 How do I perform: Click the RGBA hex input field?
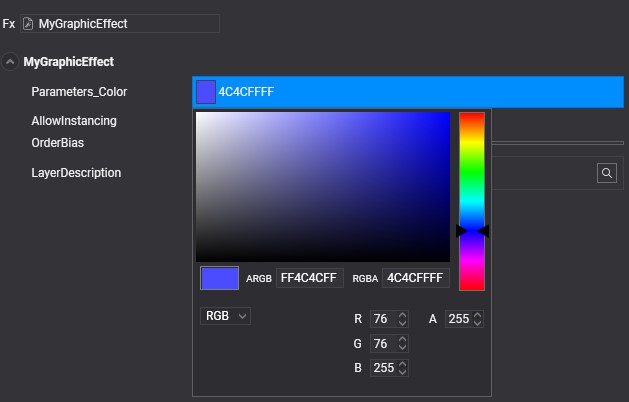[416, 278]
